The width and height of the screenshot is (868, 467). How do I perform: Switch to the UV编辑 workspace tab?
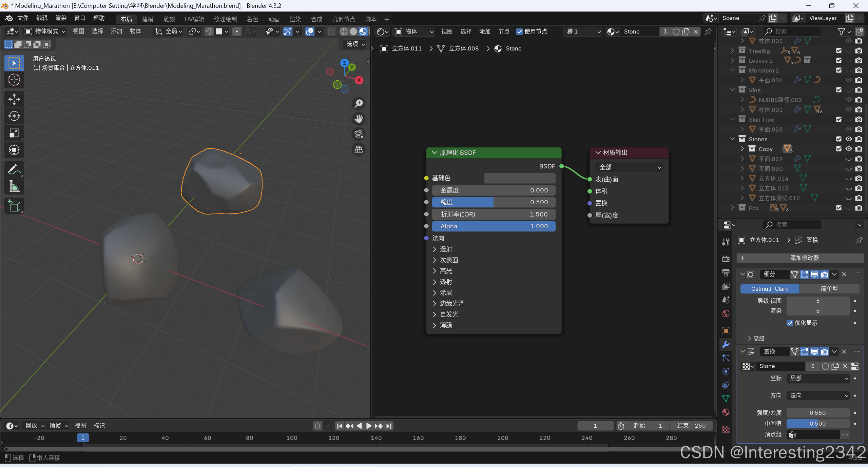pos(194,19)
